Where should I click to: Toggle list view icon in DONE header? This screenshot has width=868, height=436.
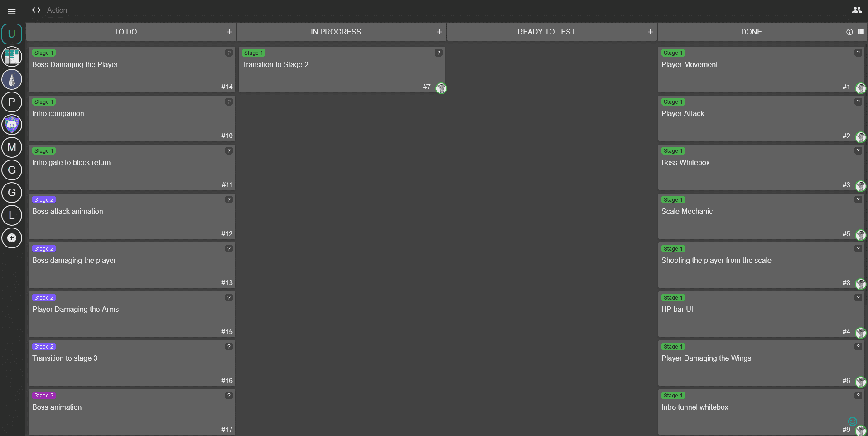861,32
